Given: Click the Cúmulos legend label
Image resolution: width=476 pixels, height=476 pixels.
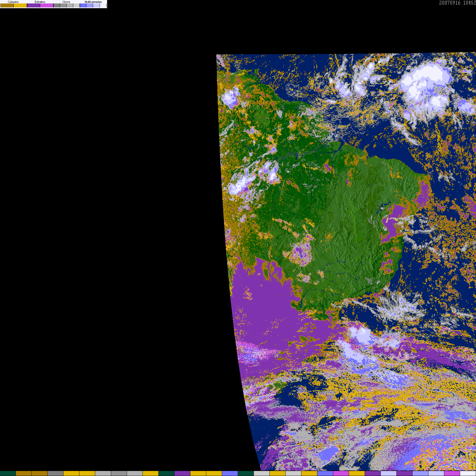Looking at the screenshot, I should (x=13, y=2).
